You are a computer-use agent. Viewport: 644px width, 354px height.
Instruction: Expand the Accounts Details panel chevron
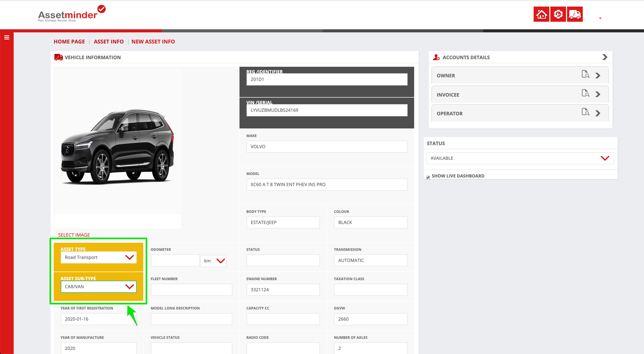pyautogui.click(x=605, y=57)
